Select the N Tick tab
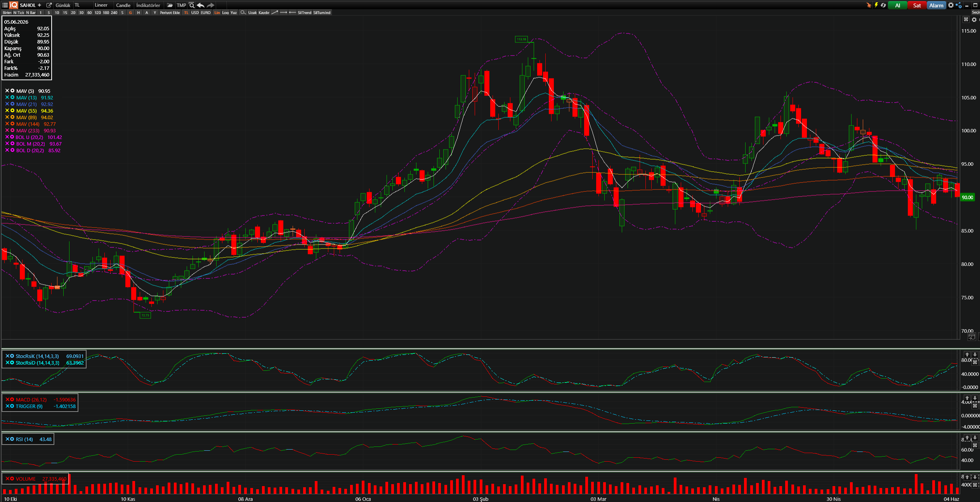 pos(19,12)
